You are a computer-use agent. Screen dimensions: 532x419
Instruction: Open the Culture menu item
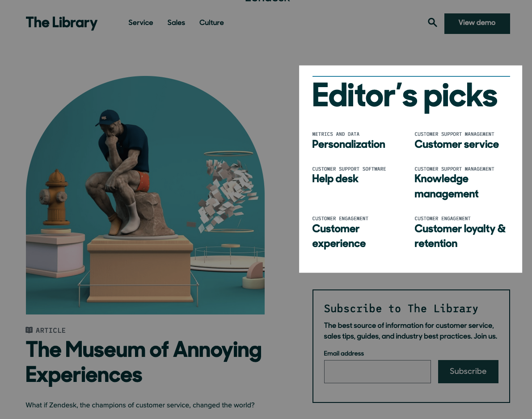coord(211,23)
